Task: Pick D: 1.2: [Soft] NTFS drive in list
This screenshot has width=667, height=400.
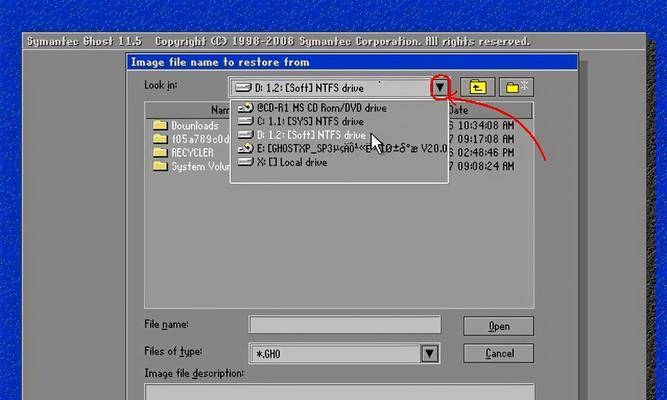Action: (x=339, y=135)
